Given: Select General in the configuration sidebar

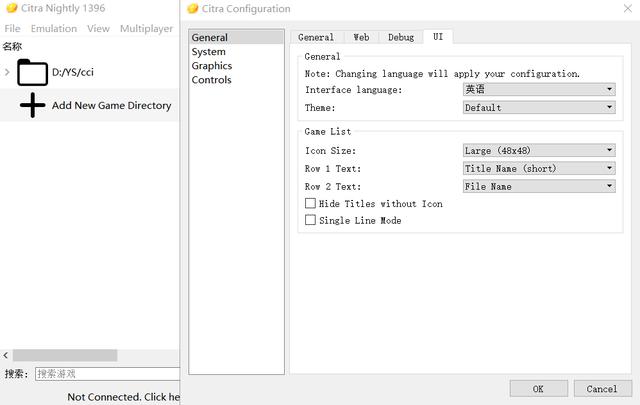Looking at the screenshot, I should pos(236,37).
